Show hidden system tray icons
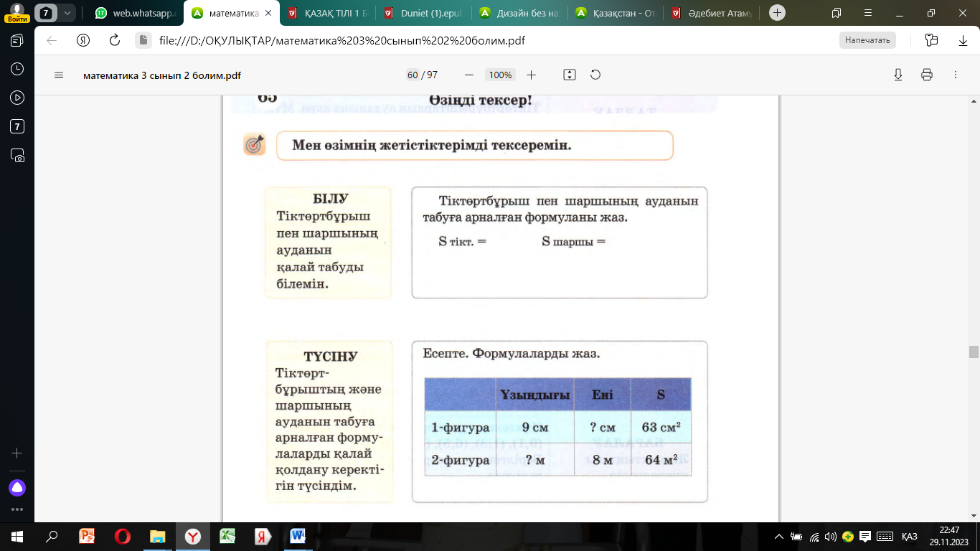 click(780, 536)
